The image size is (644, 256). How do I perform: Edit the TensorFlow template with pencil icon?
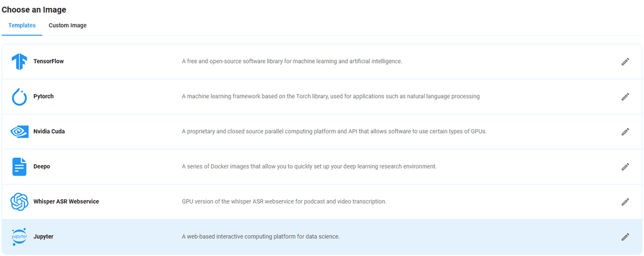(x=625, y=61)
